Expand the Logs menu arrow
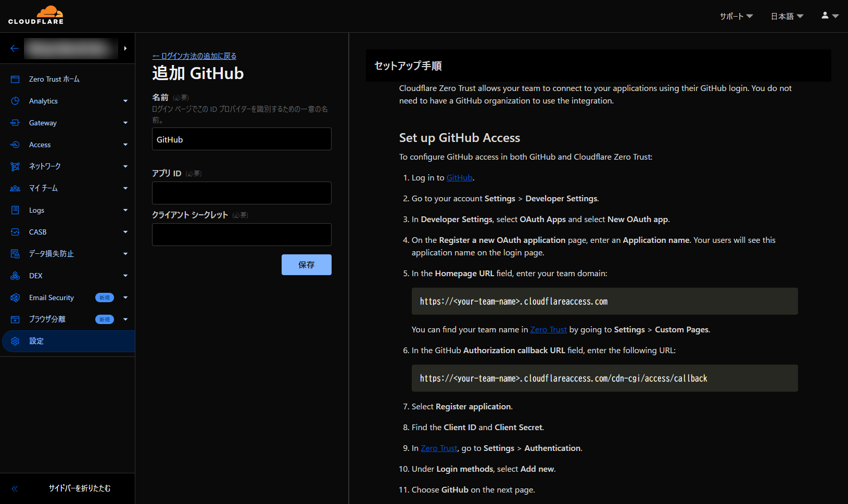 point(125,210)
